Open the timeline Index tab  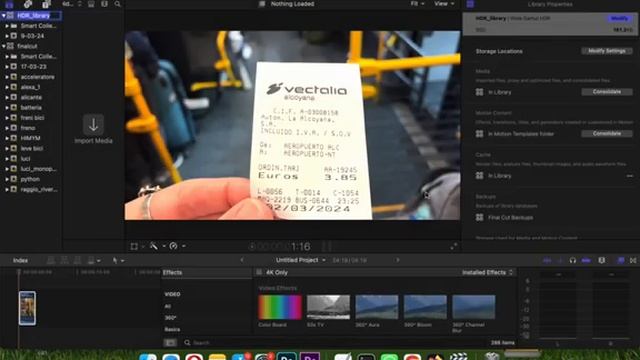pyautogui.click(x=20, y=260)
